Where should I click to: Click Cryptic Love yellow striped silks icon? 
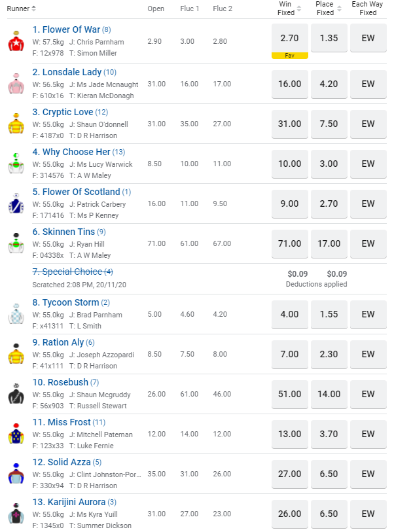coord(15,124)
